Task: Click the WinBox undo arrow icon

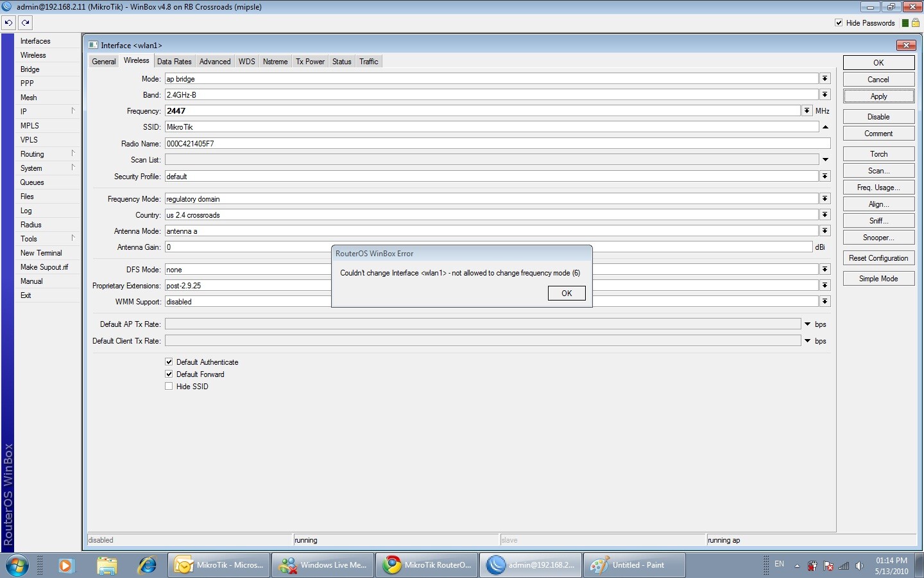Action: pyautogui.click(x=8, y=22)
